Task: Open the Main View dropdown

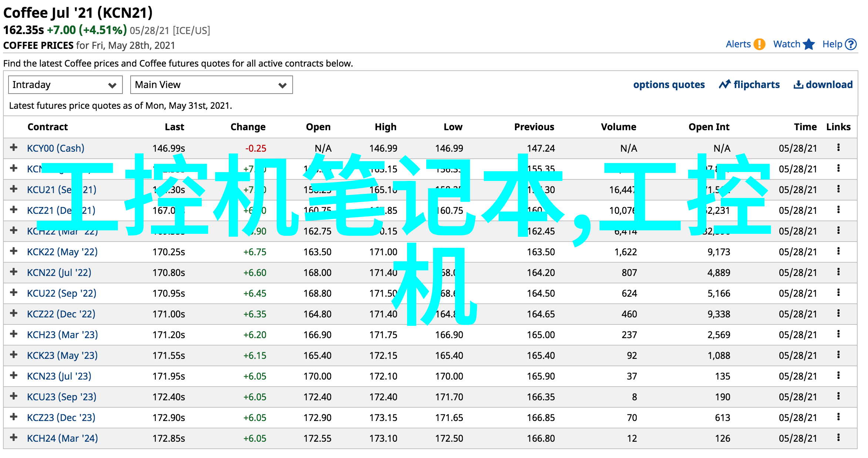Action: pyautogui.click(x=211, y=85)
